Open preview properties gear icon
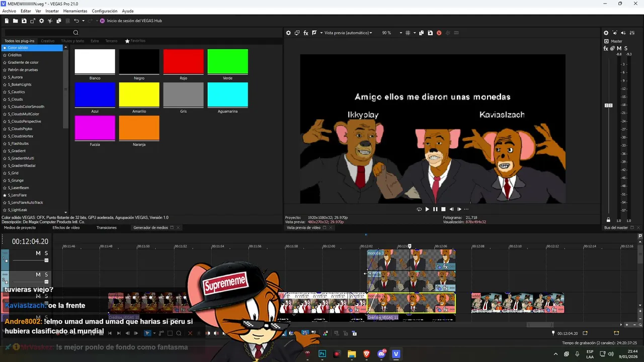The height and width of the screenshot is (362, 644). coord(288,33)
